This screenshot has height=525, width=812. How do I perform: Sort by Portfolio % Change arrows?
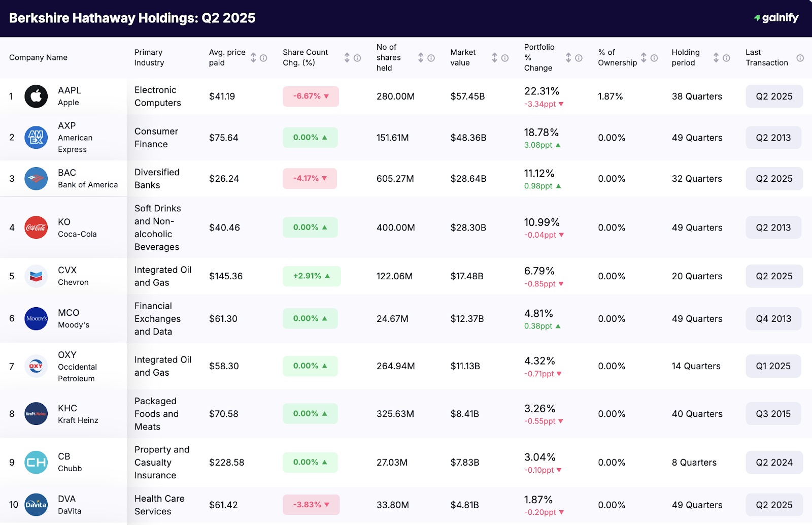[568, 58]
